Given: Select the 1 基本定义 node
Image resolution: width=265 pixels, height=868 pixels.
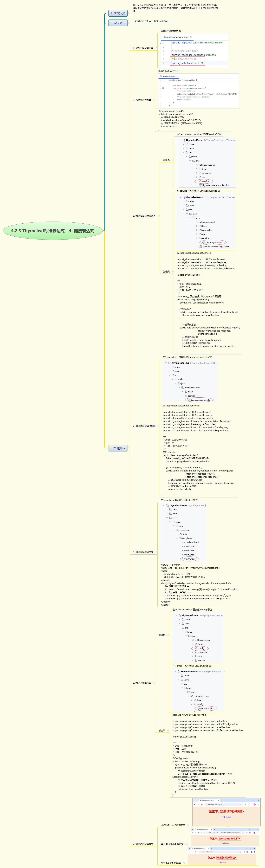Looking at the screenshot, I should 118,13.
